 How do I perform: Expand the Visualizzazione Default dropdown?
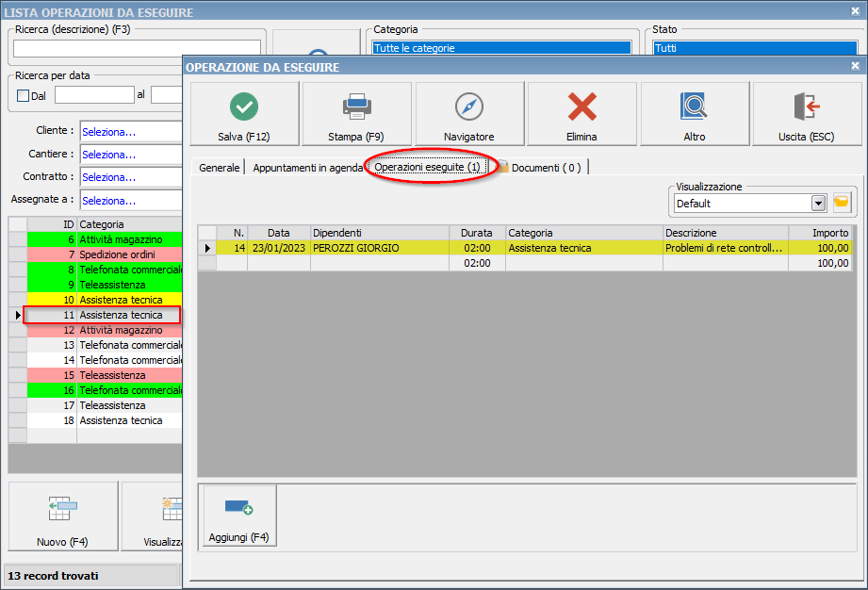[x=818, y=204]
